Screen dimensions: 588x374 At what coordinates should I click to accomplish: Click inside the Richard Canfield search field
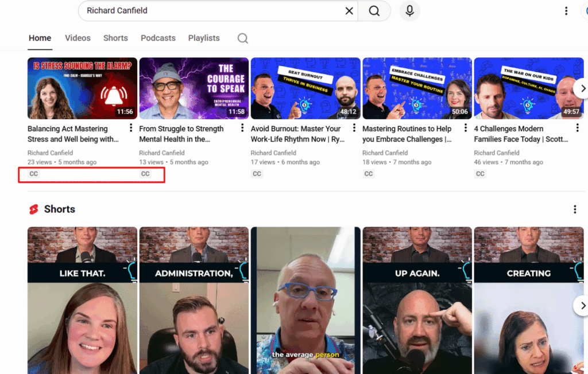(x=212, y=11)
